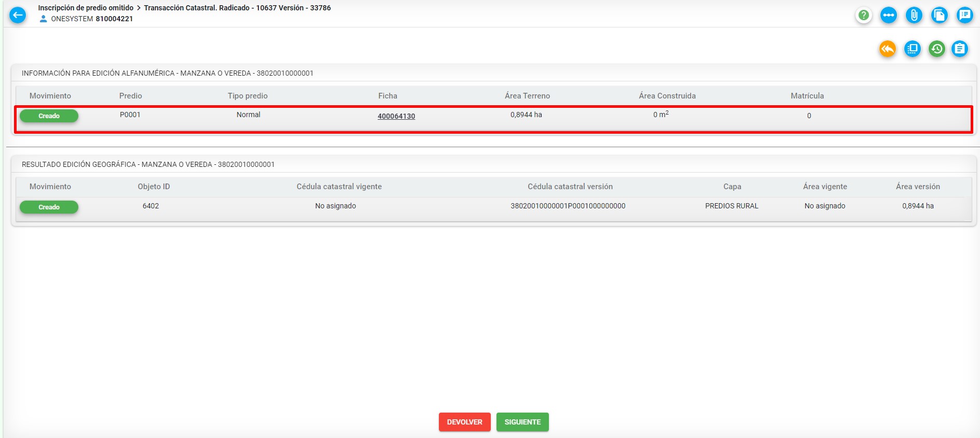This screenshot has height=438, width=980.
Task: Click the Matrícula column header
Action: point(807,96)
